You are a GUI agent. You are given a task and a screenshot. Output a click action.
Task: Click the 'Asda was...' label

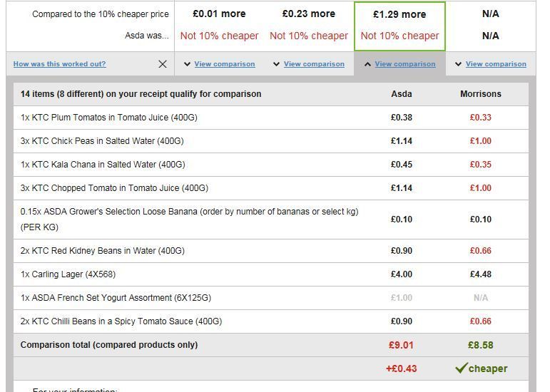point(147,36)
